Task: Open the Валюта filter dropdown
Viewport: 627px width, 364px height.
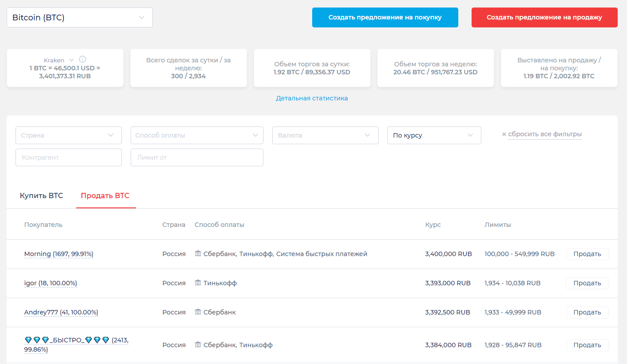Action: coord(325,135)
